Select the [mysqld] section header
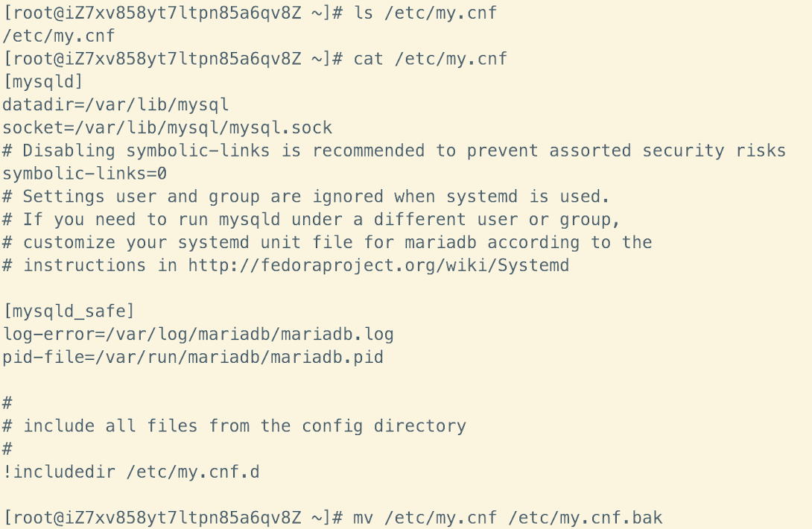The image size is (812, 529). pyautogui.click(x=42, y=82)
